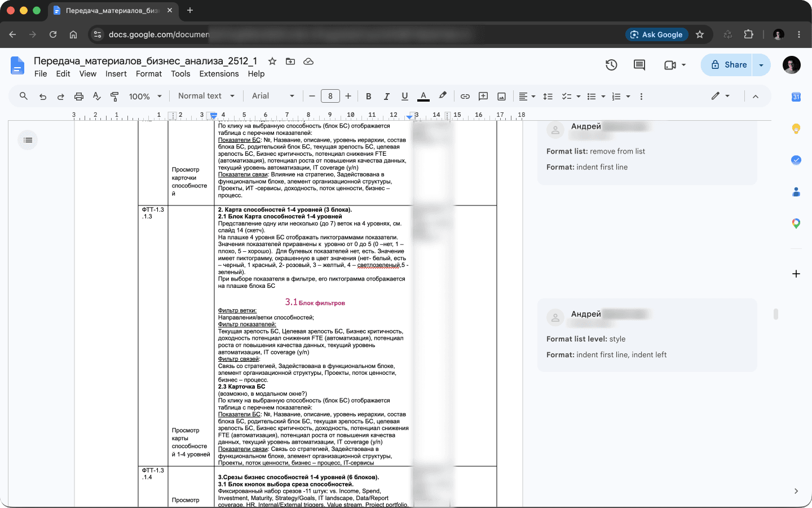Open Google Maps in side panel
The height and width of the screenshot is (508, 812).
796,224
